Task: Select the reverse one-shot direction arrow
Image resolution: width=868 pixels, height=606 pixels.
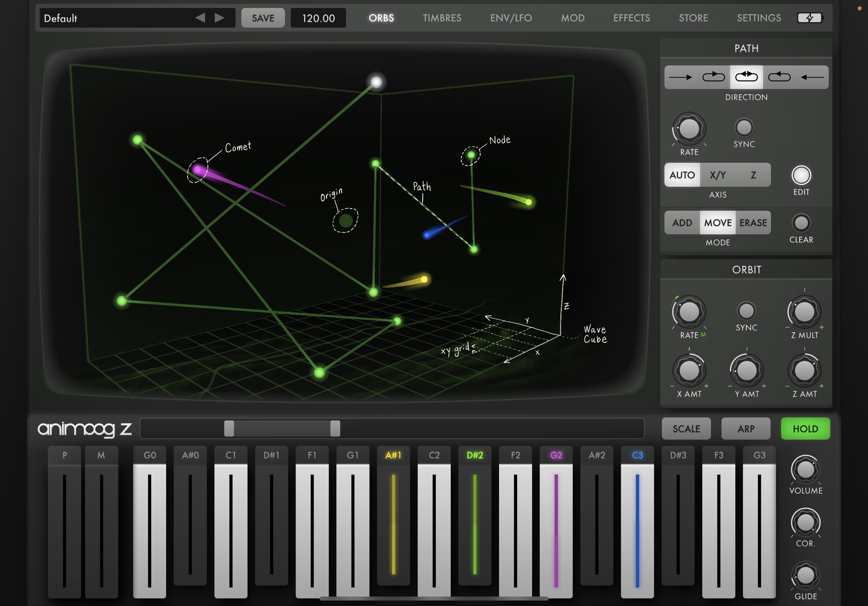Action: click(x=812, y=77)
